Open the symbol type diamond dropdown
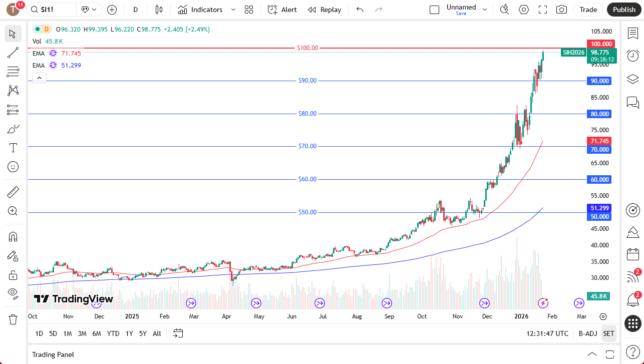Image resolution: width=644 pixels, height=364 pixels. (89, 10)
